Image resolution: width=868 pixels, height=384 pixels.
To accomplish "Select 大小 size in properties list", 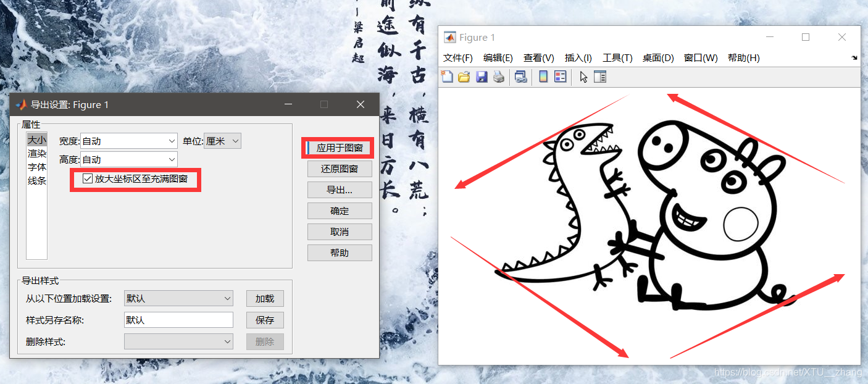I will point(37,140).
